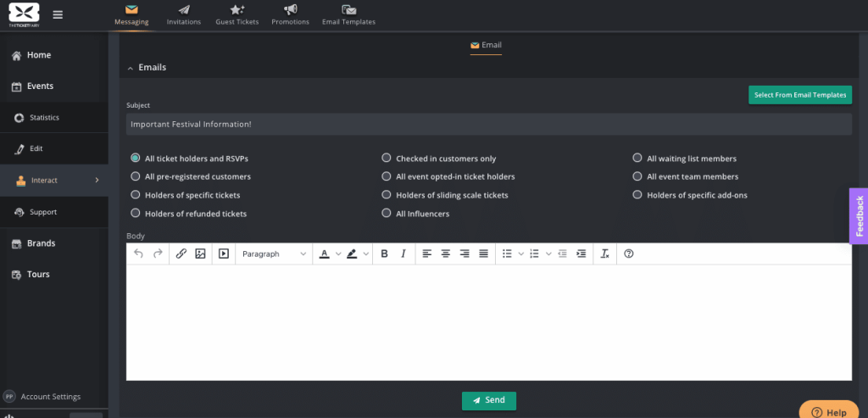Choose Holders of specific add-ons
Image resolution: width=868 pixels, height=418 pixels.
[637, 195]
